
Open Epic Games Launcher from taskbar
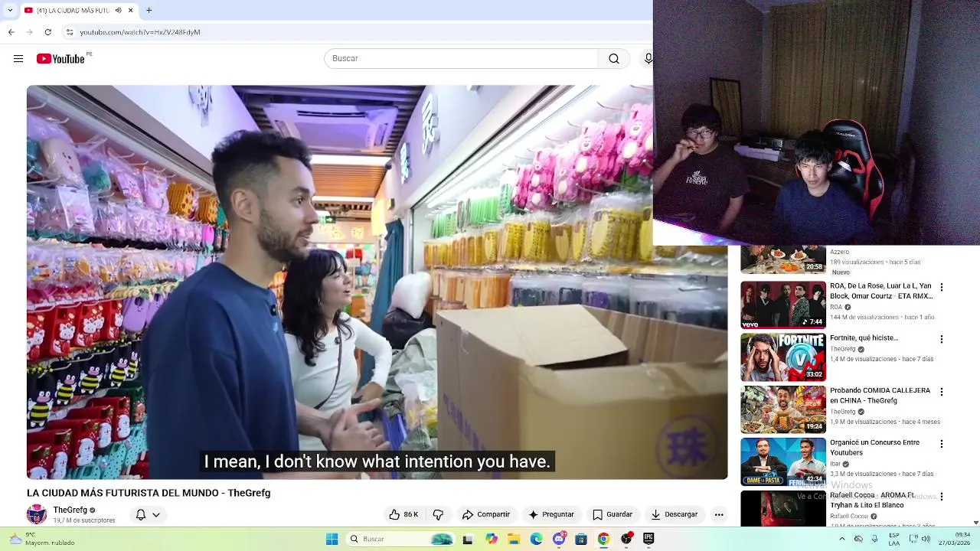(x=648, y=540)
